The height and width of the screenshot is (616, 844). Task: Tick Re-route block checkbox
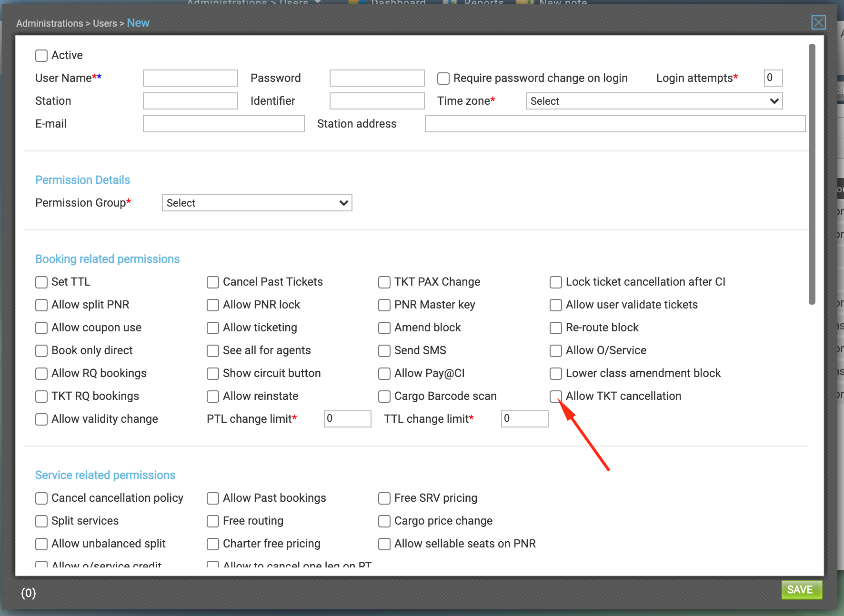[x=556, y=328]
